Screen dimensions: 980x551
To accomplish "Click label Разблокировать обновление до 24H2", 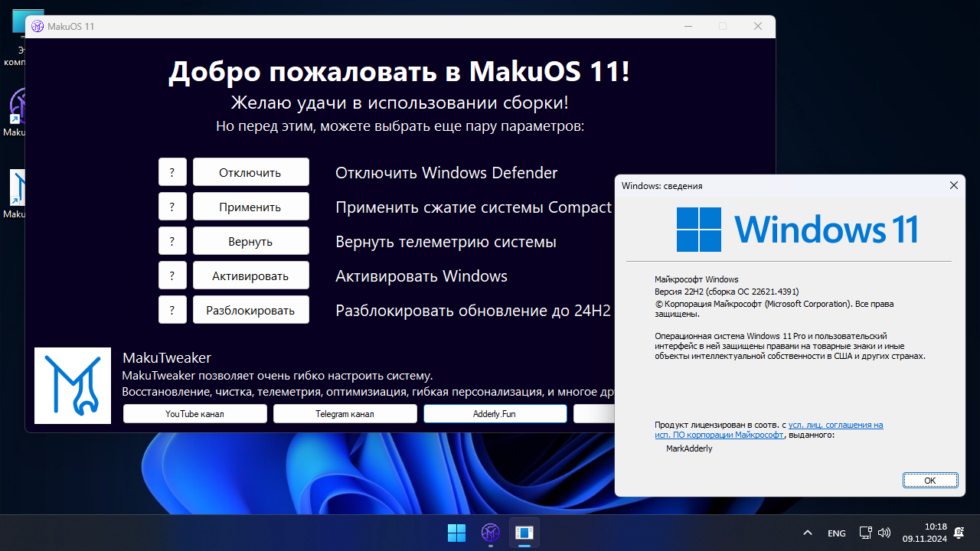I will [473, 311].
